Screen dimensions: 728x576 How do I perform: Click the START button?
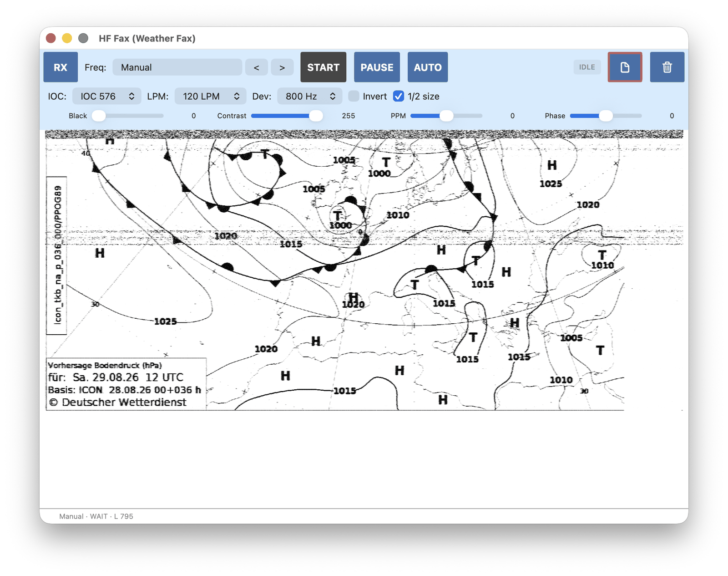click(x=323, y=67)
